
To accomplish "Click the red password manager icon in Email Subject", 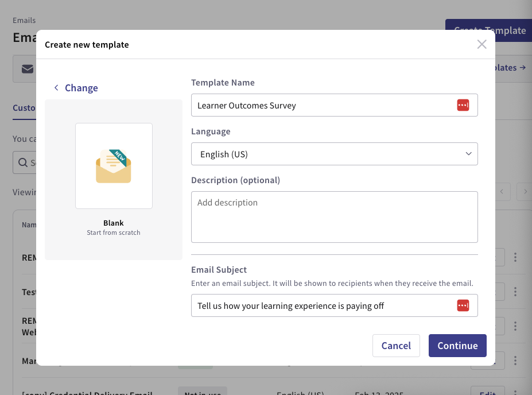I will tap(463, 305).
